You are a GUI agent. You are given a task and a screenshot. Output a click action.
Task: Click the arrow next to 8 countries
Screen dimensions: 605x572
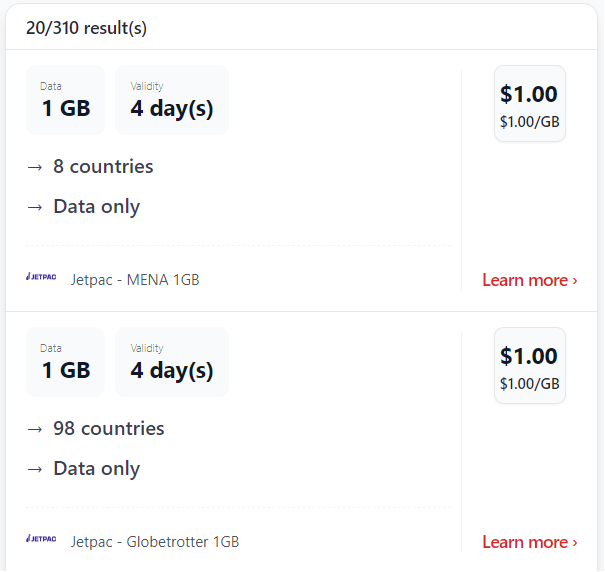[35, 167]
